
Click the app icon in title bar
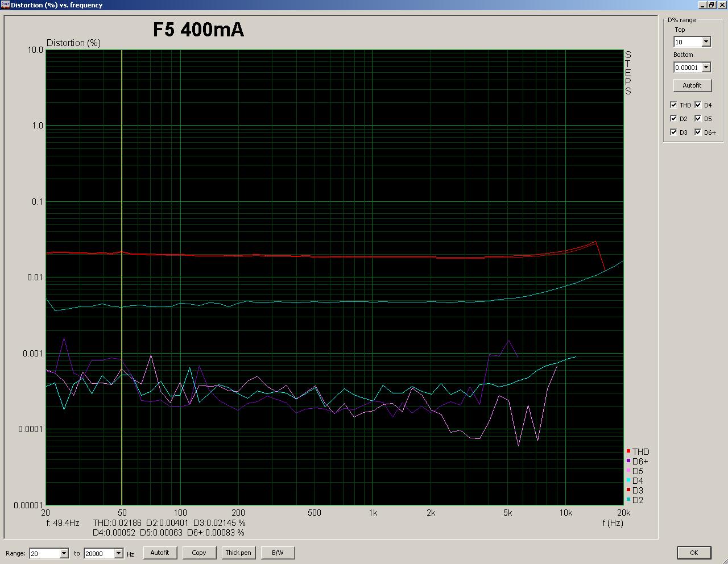click(5, 5)
